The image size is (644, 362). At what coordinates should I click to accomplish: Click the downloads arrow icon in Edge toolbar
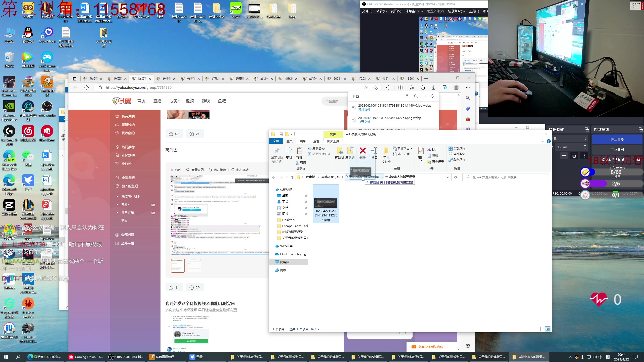click(x=433, y=87)
